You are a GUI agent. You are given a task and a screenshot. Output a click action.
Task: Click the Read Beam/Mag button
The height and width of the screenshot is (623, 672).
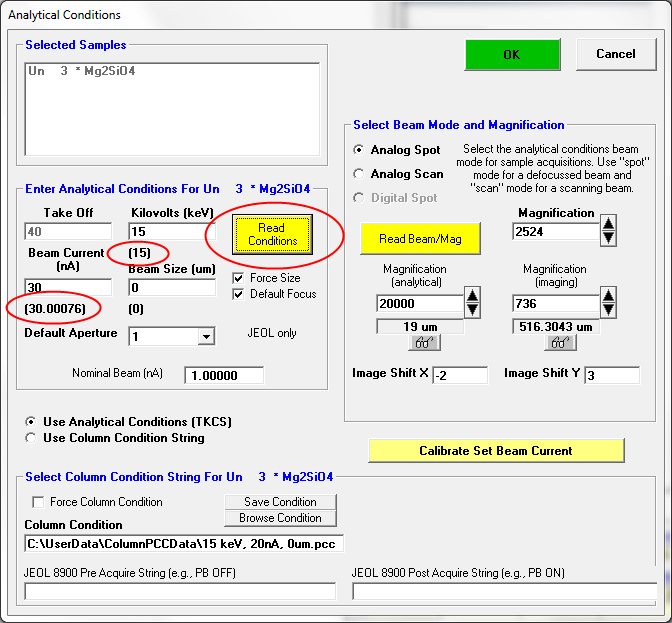click(x=419, y=238)
